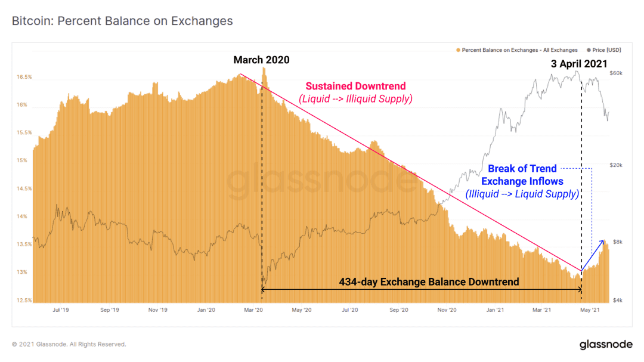Click the Glassnode copyright notice text

pos(69,344)
